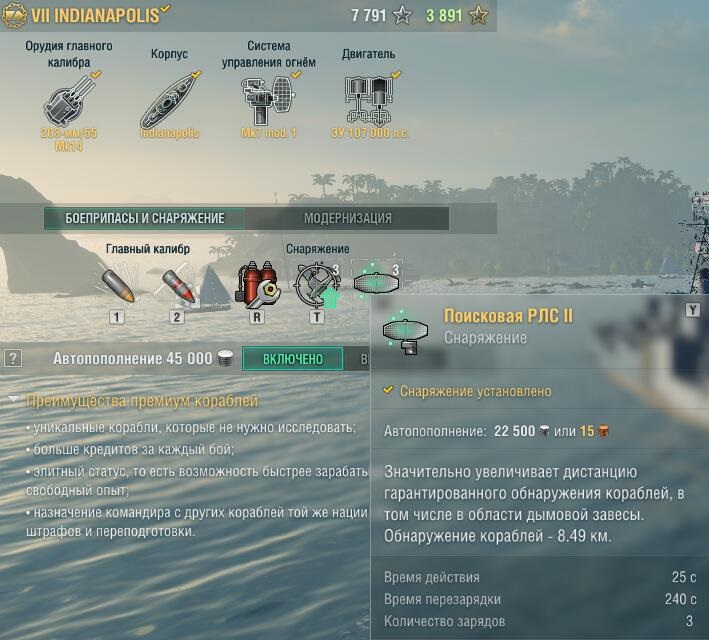
Task: Collapse the Преимущества премиум кораблей section
Action: pyautogui.click(x=14, y=399)
